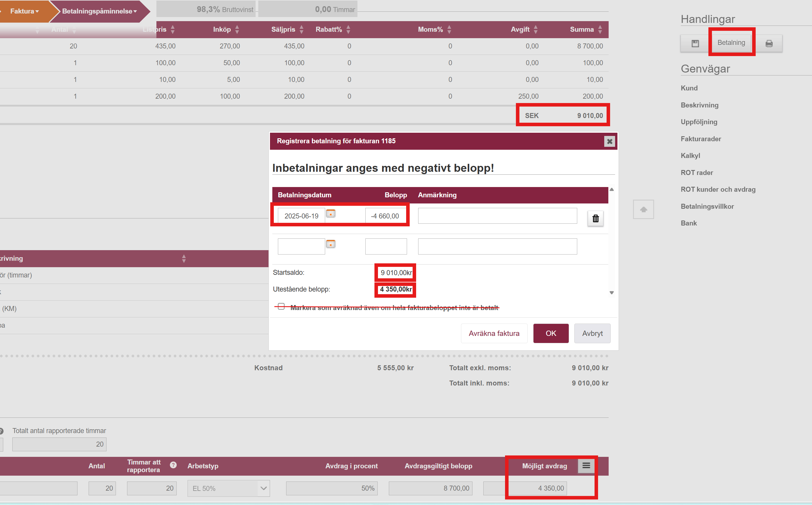Sort invoice rows by Moms% column
Screen dimensions: 812x505
[449, 29]
